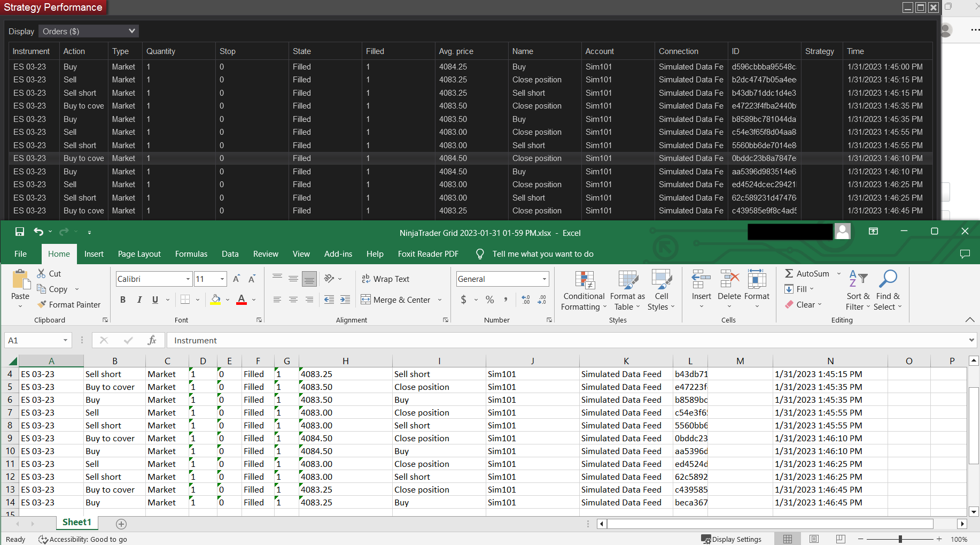This screenshot has height=545, width=980.
Task: Expand the Calibri font name dropdown
Action: pos(188,279)
